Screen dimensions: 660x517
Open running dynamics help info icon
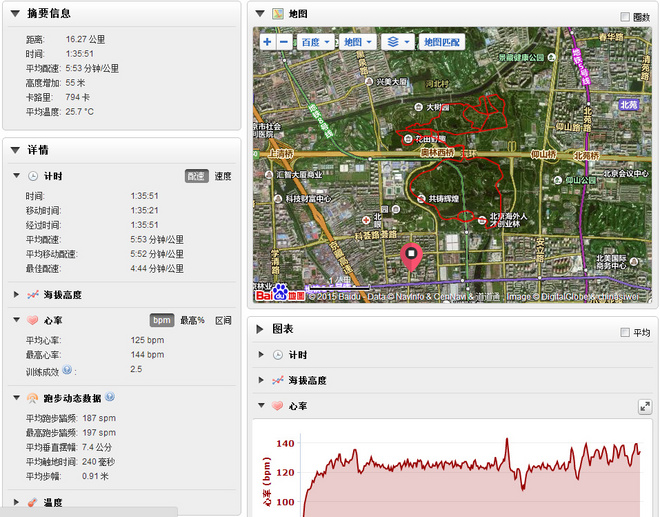110,397
